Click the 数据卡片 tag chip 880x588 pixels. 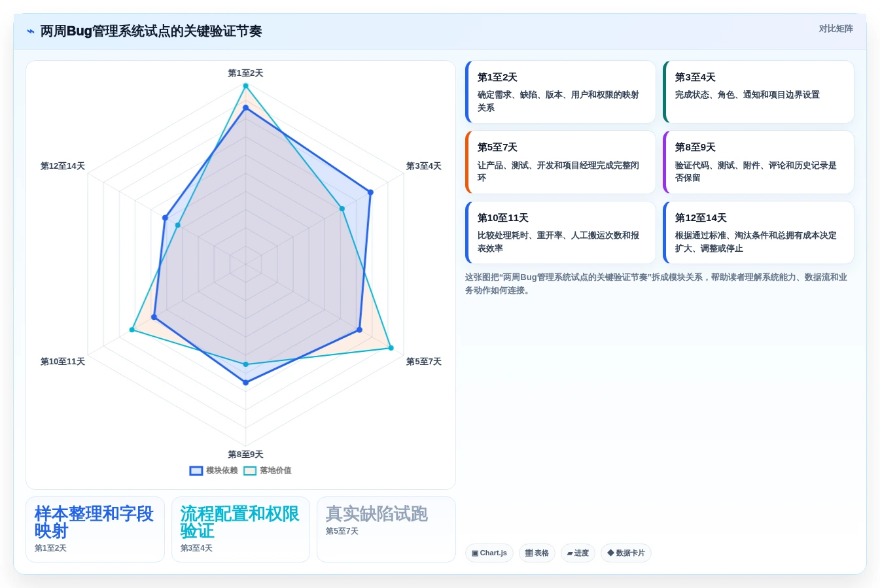(626, 553)
